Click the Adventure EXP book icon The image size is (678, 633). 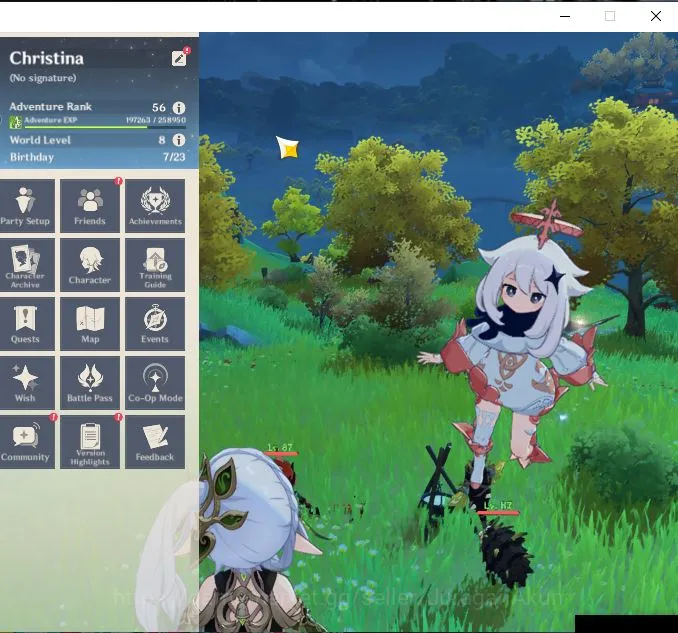[16, 122]
